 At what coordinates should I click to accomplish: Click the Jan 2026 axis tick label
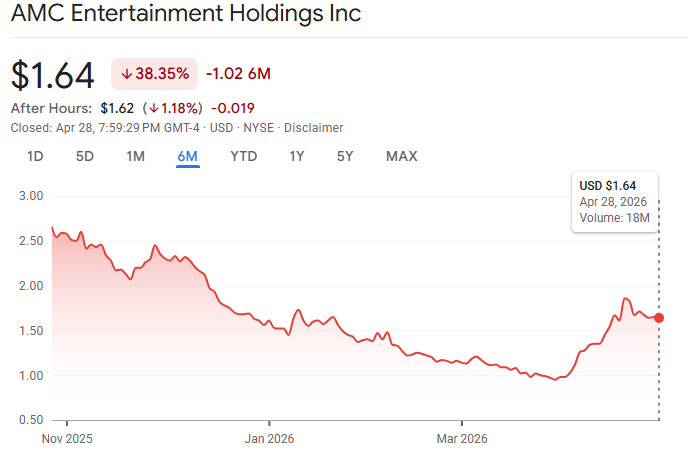[269, 439]
